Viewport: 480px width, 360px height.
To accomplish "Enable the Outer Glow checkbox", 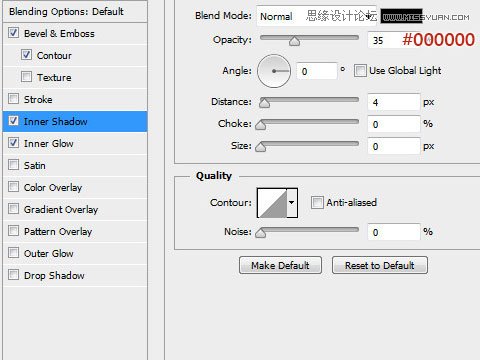I will (13, 253).
